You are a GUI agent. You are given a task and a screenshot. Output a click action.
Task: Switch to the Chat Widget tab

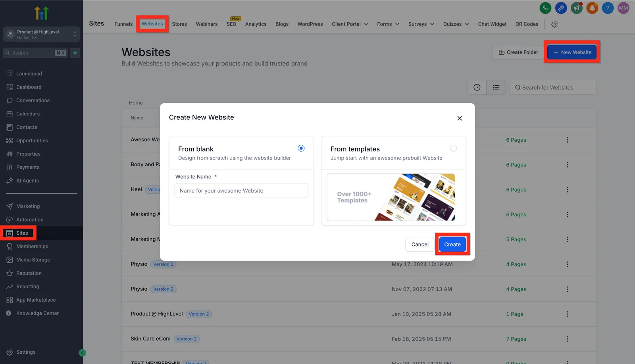492,24
